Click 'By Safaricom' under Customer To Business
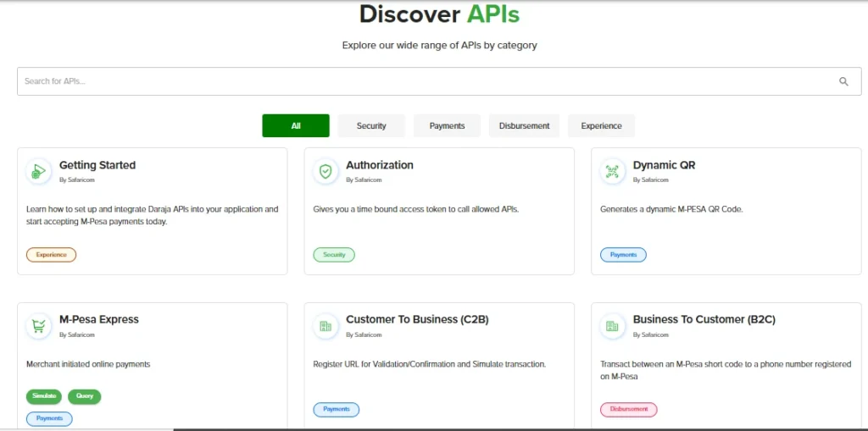Screen dimensions: 868x431 [x=364, y=334]
